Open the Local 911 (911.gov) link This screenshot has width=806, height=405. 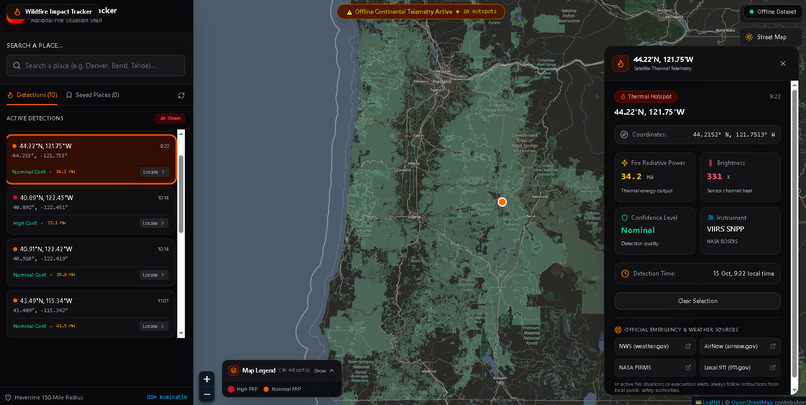click(740, 367)
